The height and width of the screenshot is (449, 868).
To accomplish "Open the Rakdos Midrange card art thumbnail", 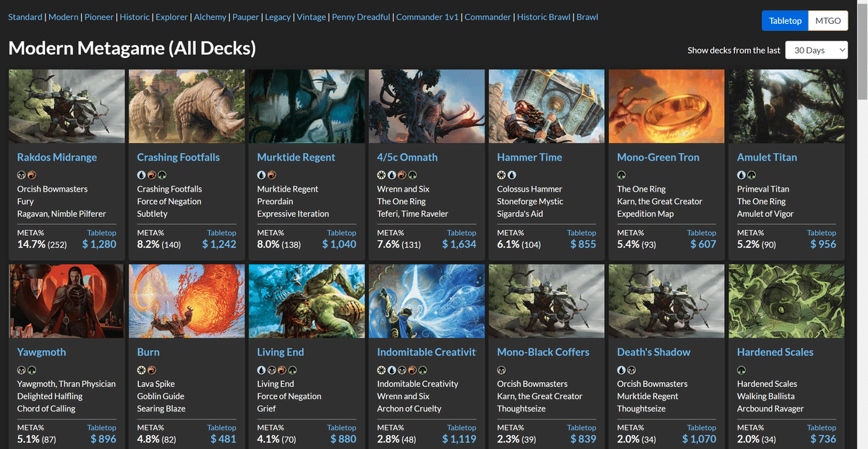I will [x=67, y=106].
